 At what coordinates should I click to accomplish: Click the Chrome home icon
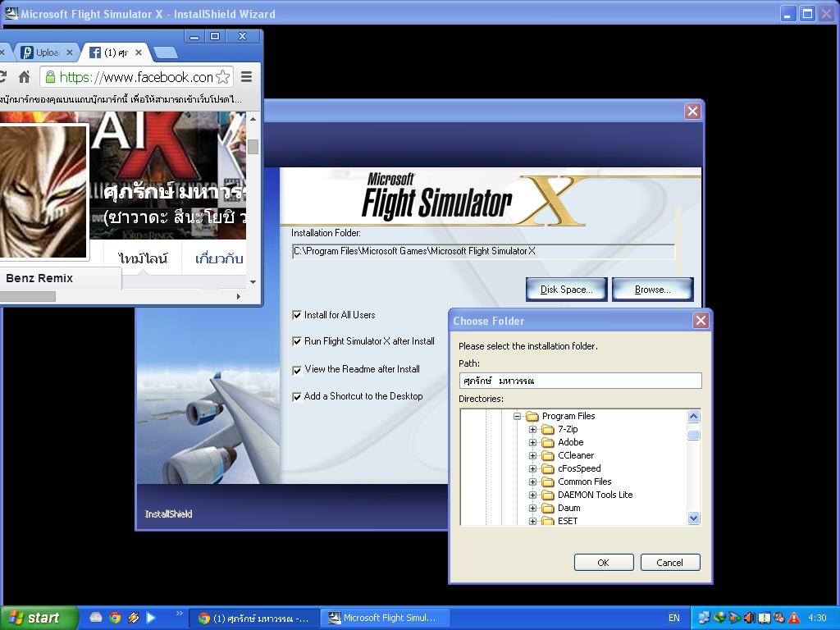[24, 77]
